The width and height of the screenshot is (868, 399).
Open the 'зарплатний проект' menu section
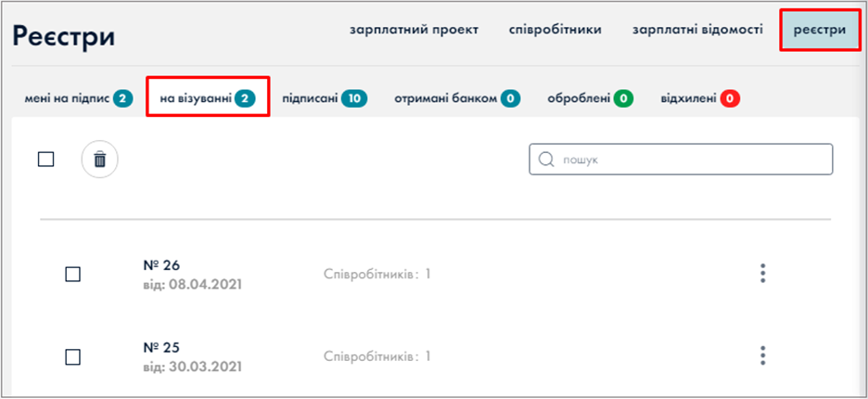(x=414, y=30)
